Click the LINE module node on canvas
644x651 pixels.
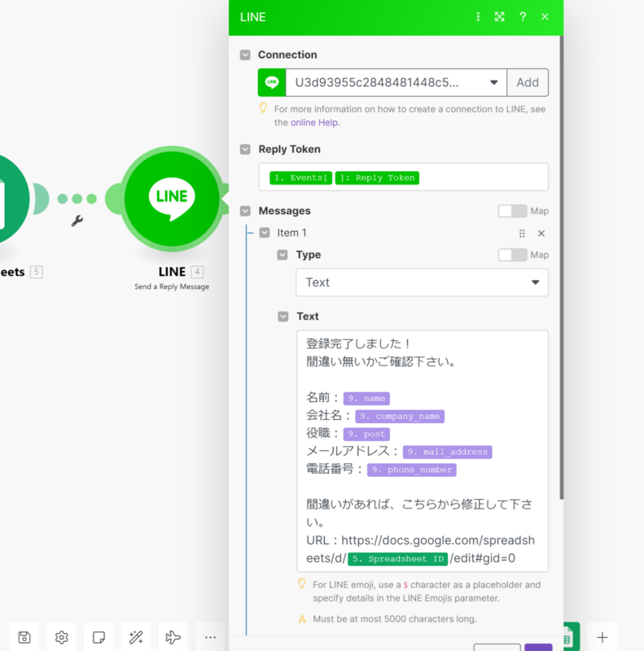[x=172, y=199]
